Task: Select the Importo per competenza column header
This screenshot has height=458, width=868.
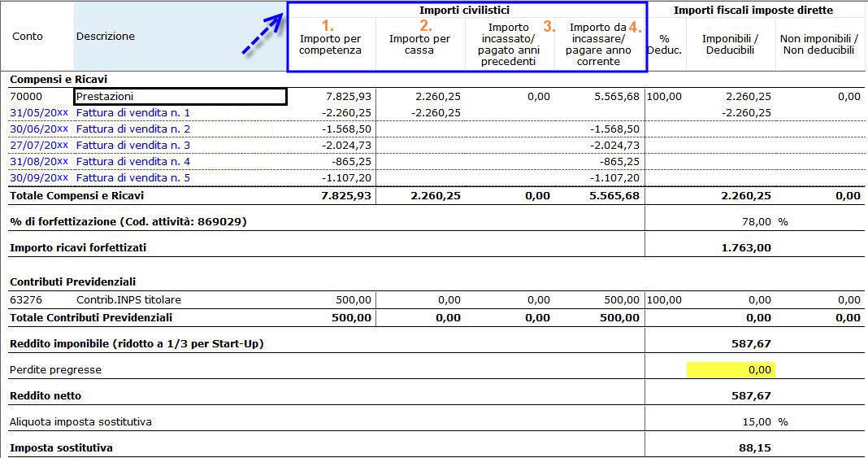Action: (330, 45)
